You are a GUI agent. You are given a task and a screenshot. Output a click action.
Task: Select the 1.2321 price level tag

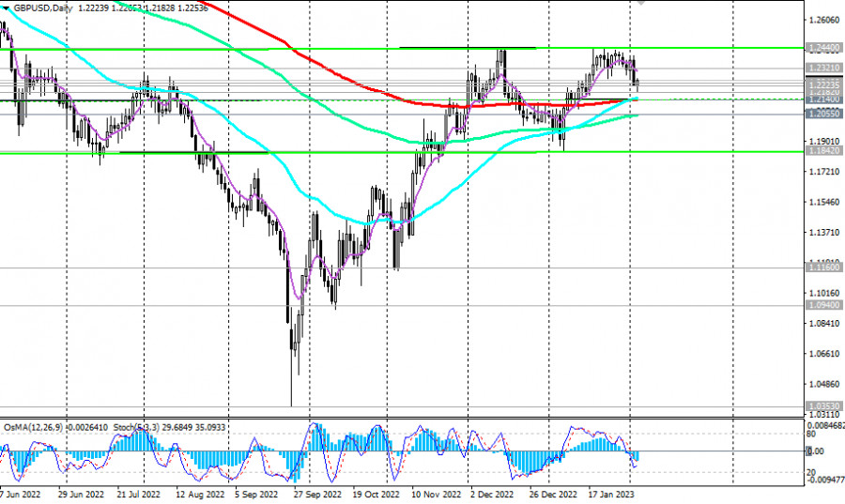pyautogui.click(x=822, y=68)
